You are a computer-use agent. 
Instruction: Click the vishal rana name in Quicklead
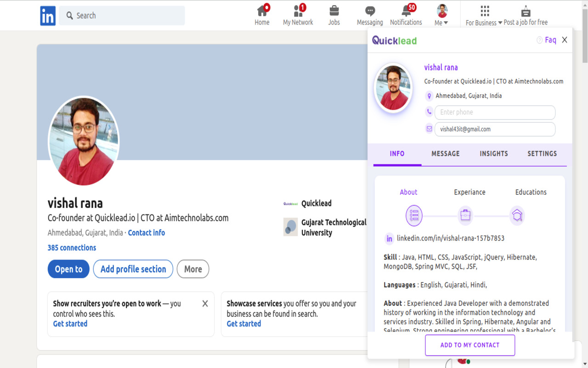point(441,68)
